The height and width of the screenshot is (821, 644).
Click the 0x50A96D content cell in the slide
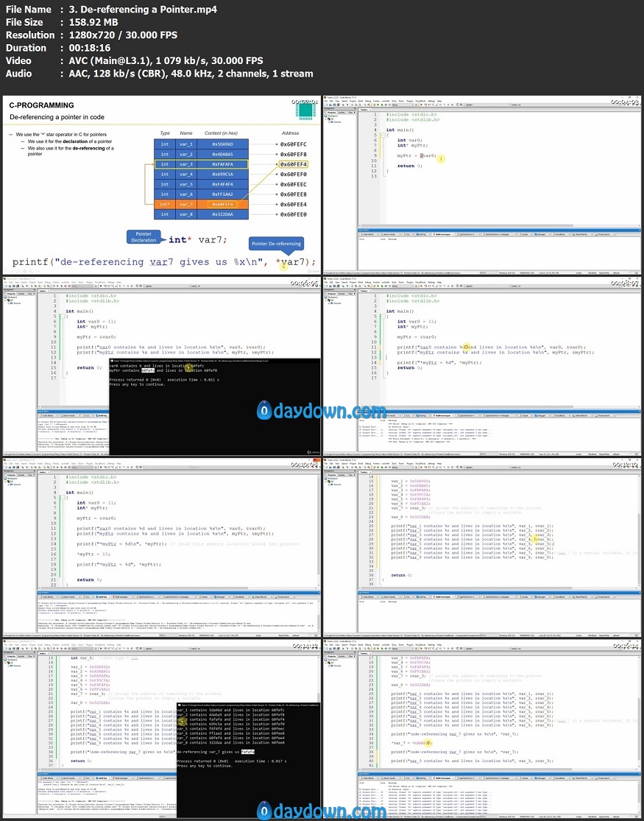222,144
